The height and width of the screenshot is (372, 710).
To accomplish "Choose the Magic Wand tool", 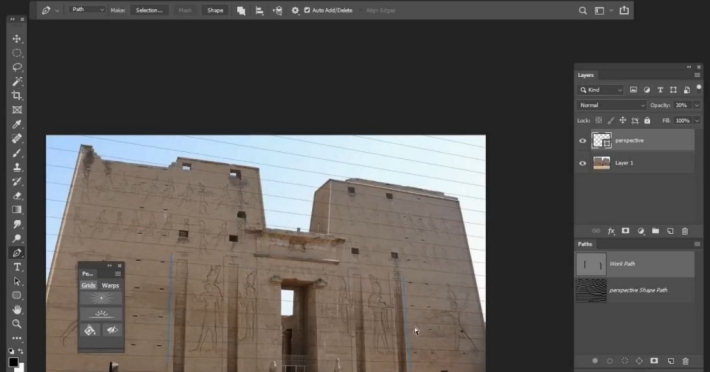I will coord(17,81).
